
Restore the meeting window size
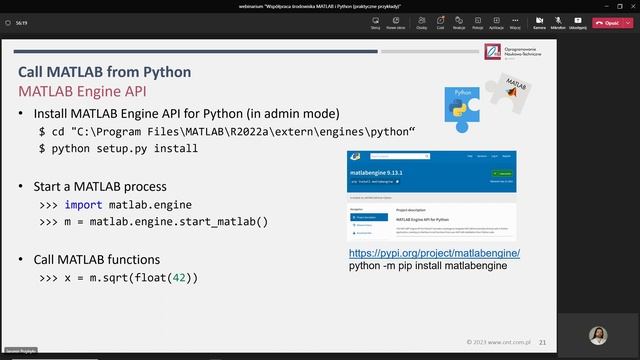[620, 6]
